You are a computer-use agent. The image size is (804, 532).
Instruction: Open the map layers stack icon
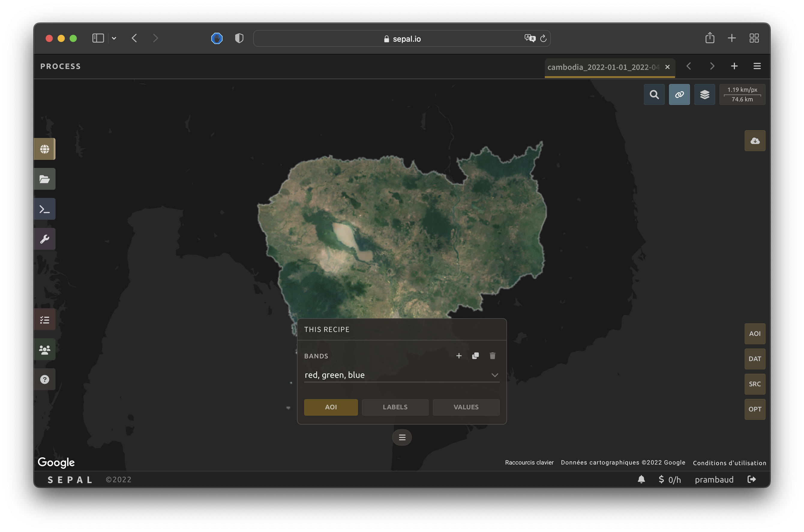point(704,94)
